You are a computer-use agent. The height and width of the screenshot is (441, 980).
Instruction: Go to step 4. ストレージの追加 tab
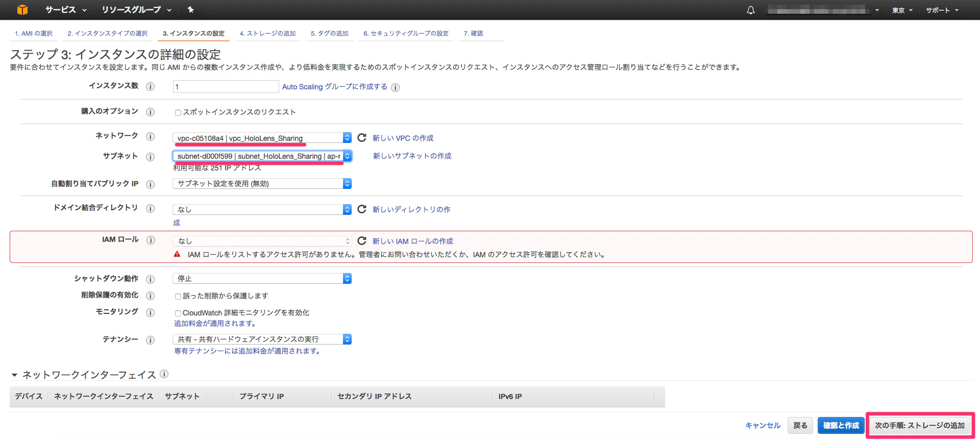click(x=268, y=34)
